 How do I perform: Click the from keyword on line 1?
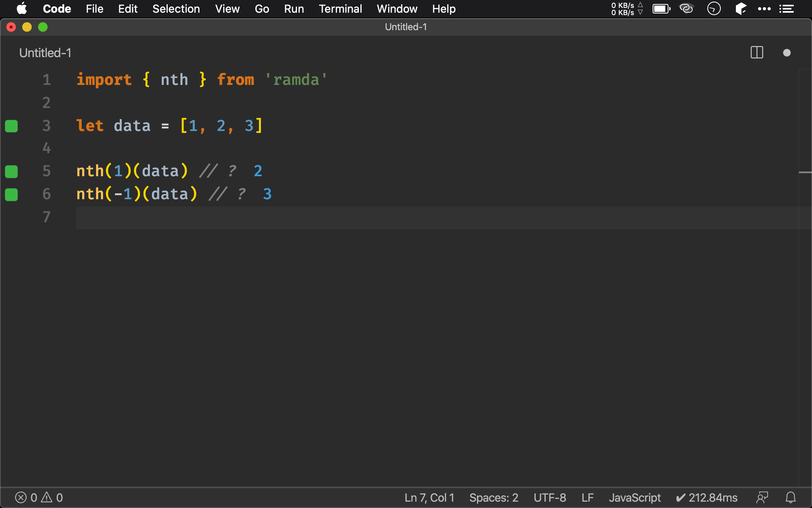(236, 80)
